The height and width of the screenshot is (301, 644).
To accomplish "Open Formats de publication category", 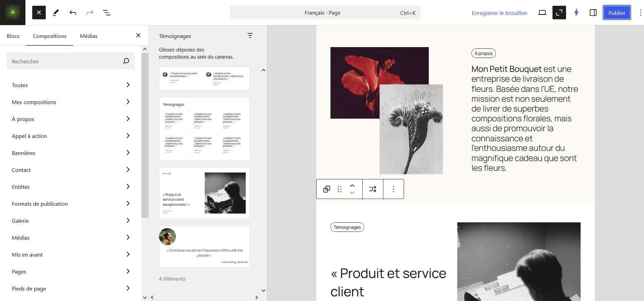I will coord(71,204).
